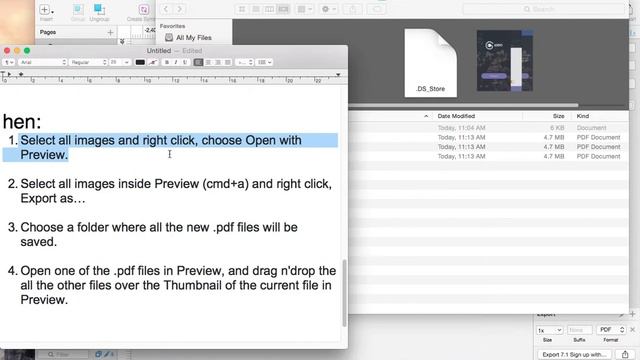Select the last 4.7 MB PDF Document row
Screen dimensions: 640x360
[x=488, y=156]
